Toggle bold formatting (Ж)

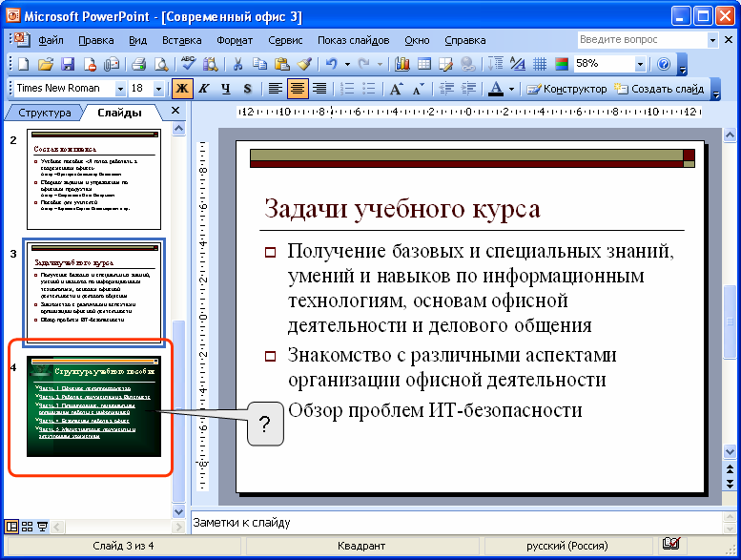(182, 89)
